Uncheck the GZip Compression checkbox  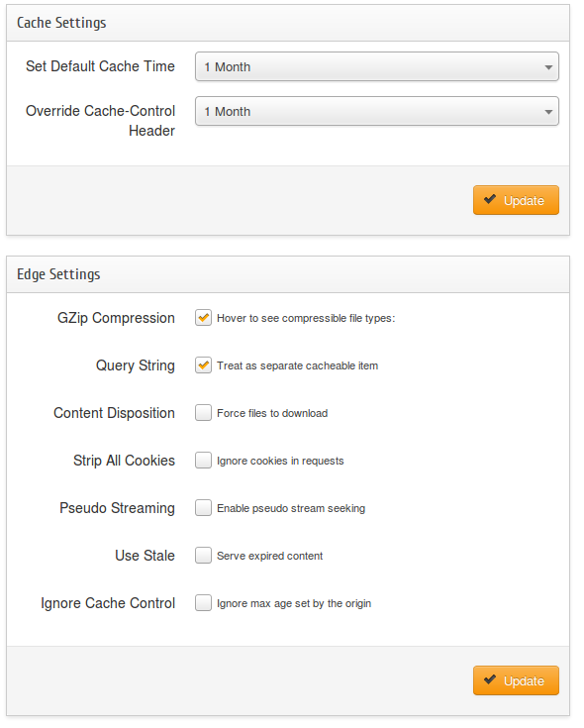203,318
